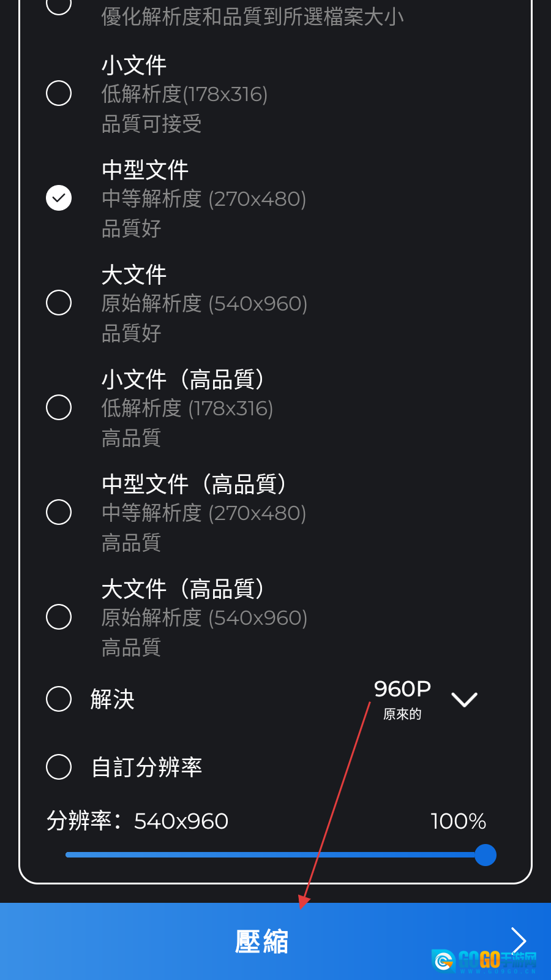Click the 100% percentage value
The image size is (551, 980).
(x=458, y=821)
